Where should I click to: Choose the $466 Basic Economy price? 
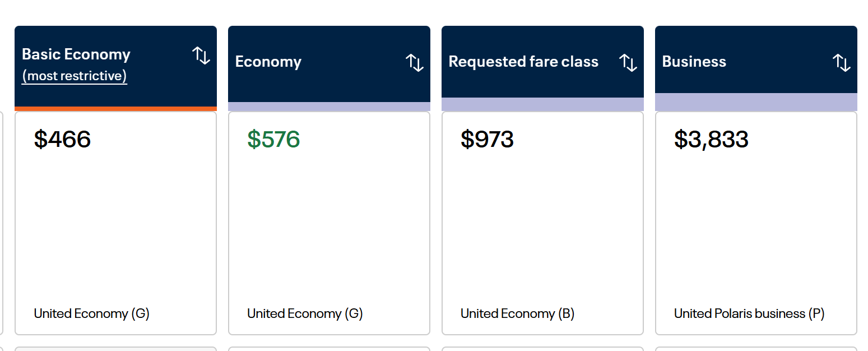(x=62, y=139)
